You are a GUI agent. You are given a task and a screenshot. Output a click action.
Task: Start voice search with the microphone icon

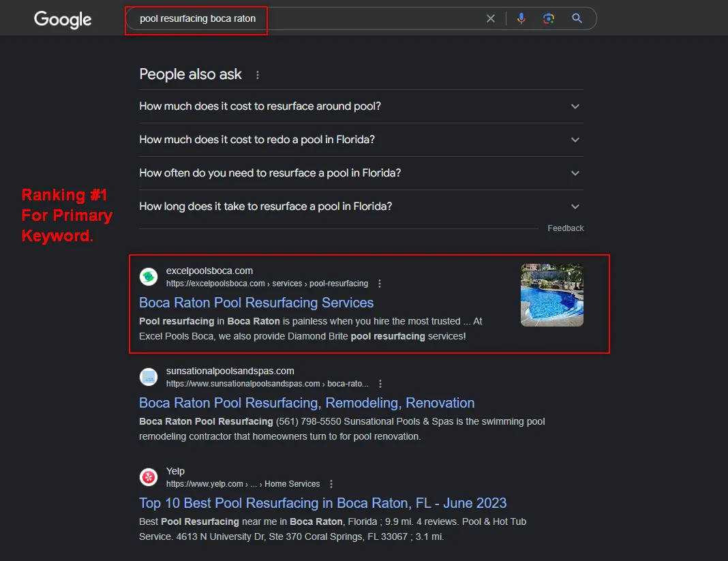521,18
